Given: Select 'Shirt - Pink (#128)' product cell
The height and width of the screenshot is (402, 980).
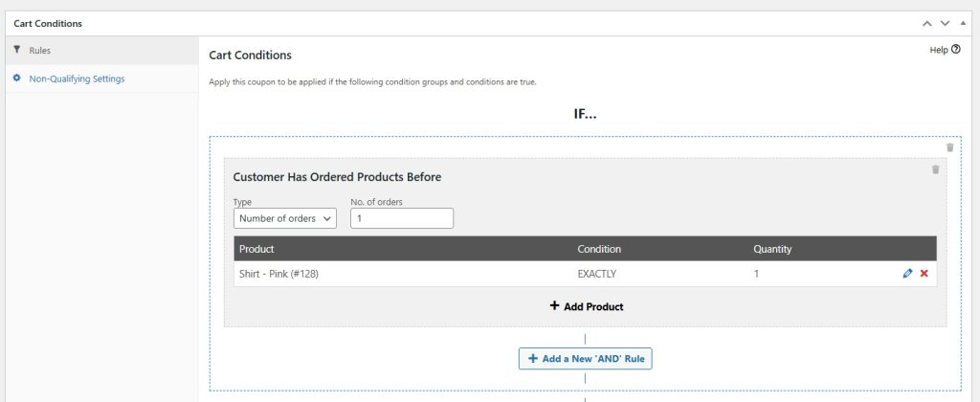Looking at the screenshot, I should 278,274.
